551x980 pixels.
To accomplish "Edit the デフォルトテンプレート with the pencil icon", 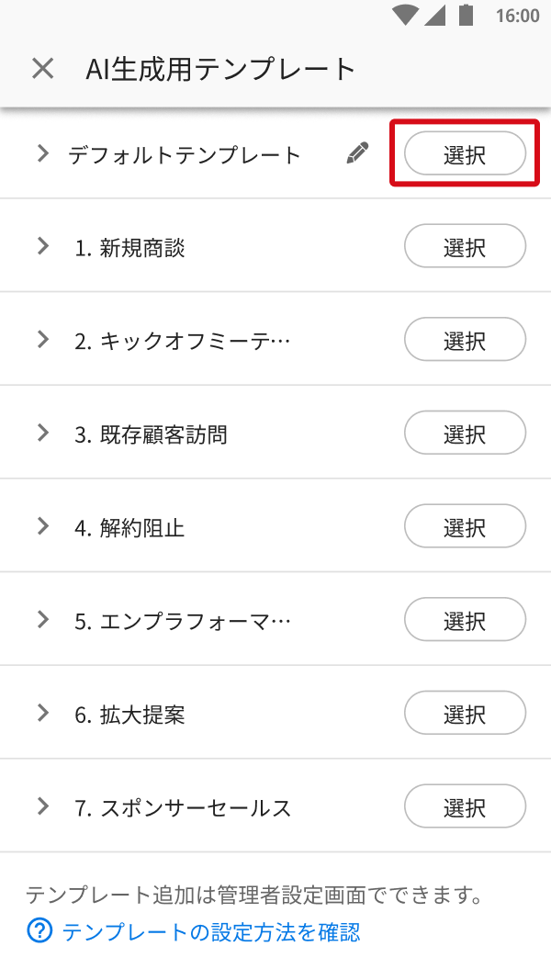I will (357, 153).
